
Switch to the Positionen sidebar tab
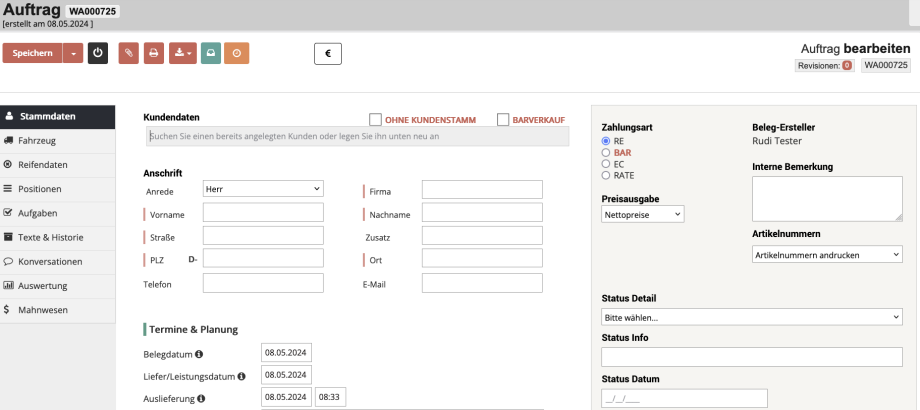click(x=57, y=189)
